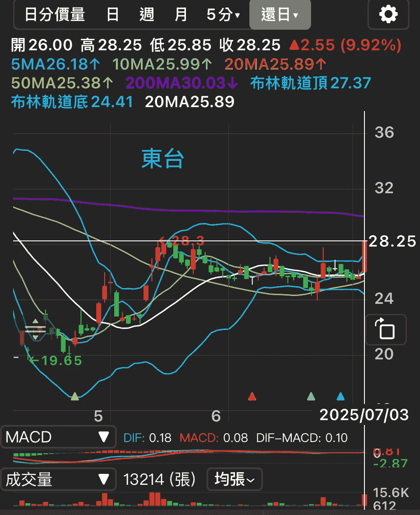The height and width of the screenshot is (515, 420).
Task: Tap the green triangle marker near month 5
Action: [75, 397]
